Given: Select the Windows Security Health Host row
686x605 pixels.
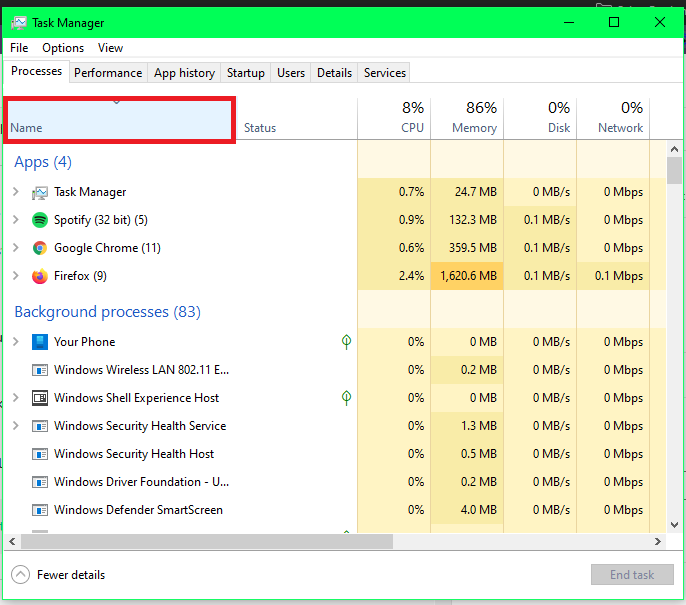Looking at the screenshot, I should [x=335, y=454].
